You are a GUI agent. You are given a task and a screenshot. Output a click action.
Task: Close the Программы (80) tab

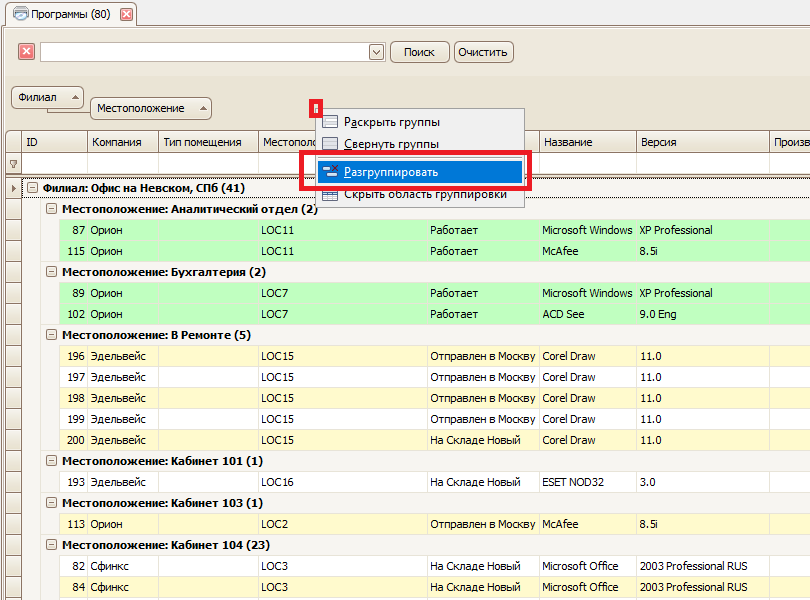[x=126, y=14]
